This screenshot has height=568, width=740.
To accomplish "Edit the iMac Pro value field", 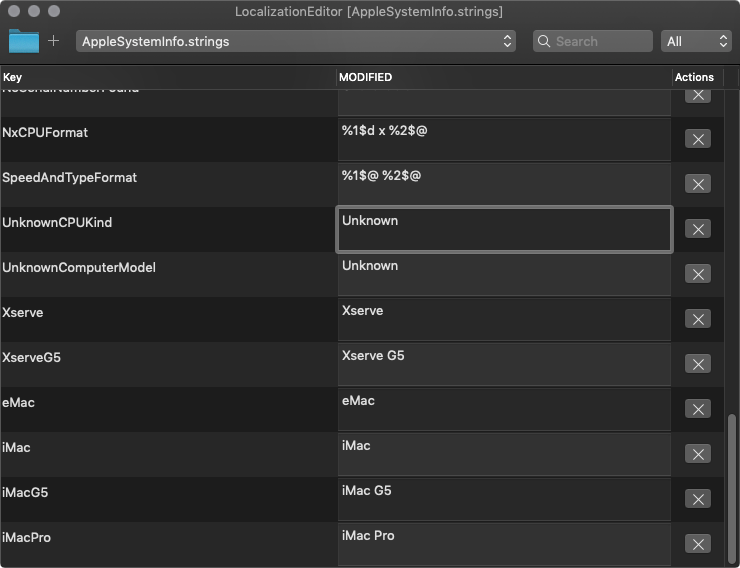I will [x=504, y=544].
